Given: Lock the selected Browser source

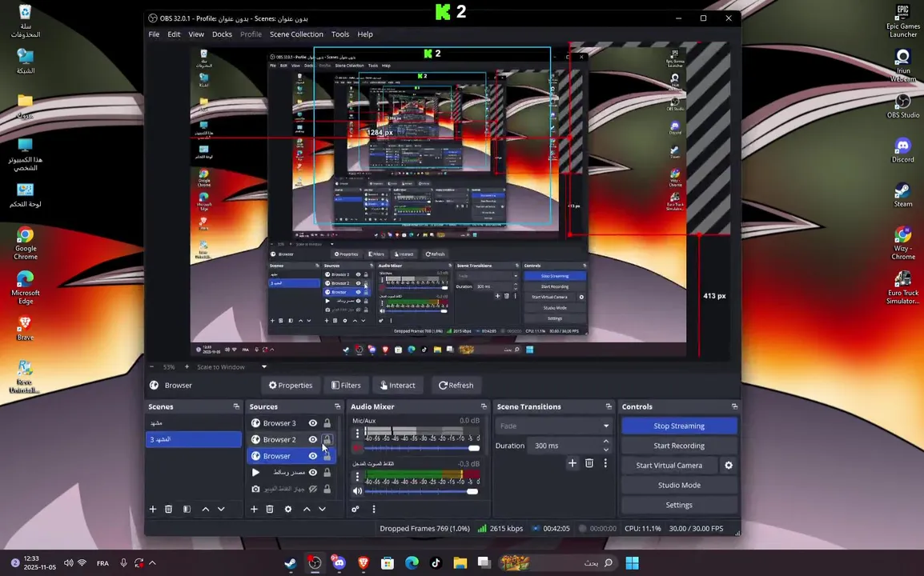Looking at the screenshot, I should [x=327, y=456].
